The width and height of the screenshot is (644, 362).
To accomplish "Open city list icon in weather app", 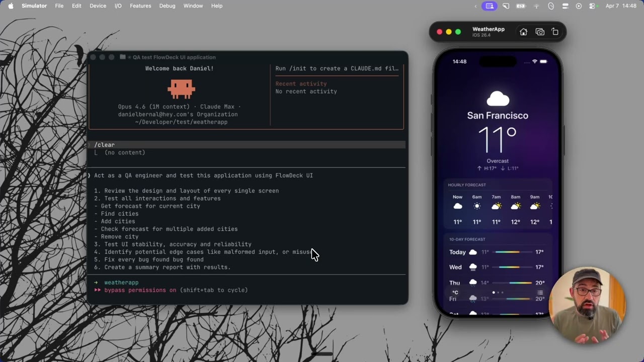I will click(x=540, y=293).
